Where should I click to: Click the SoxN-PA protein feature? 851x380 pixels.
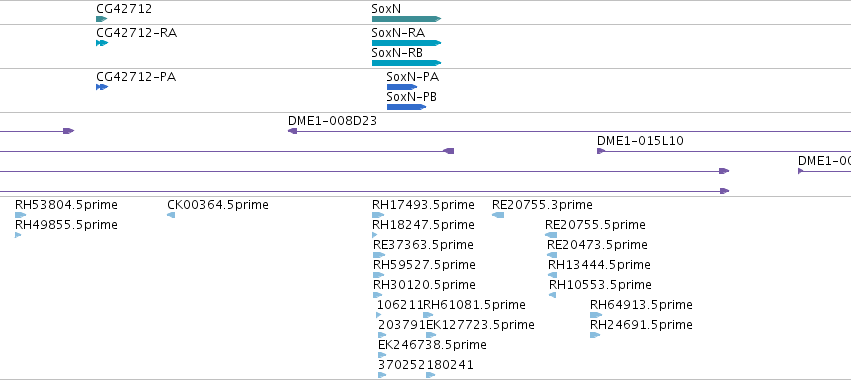[x=402, y=87]
